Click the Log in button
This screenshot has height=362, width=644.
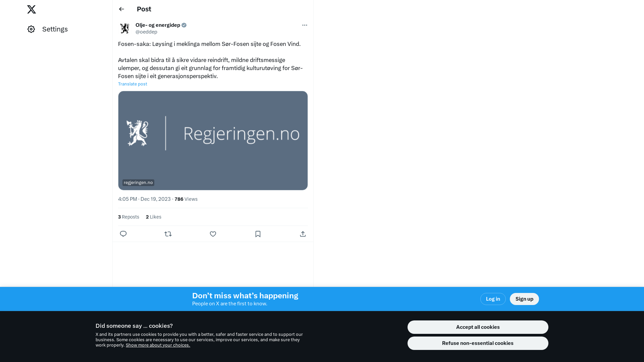tap(493, 299)
